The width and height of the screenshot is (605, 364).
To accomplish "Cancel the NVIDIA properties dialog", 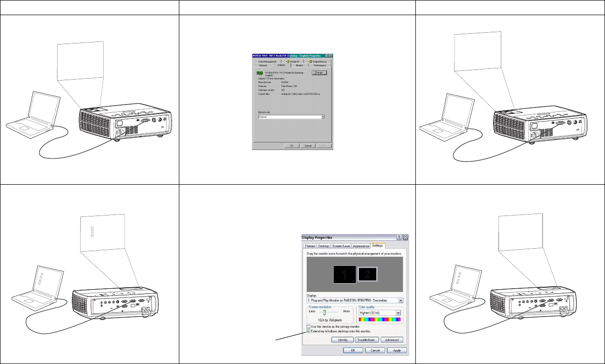I will [308, 146].
